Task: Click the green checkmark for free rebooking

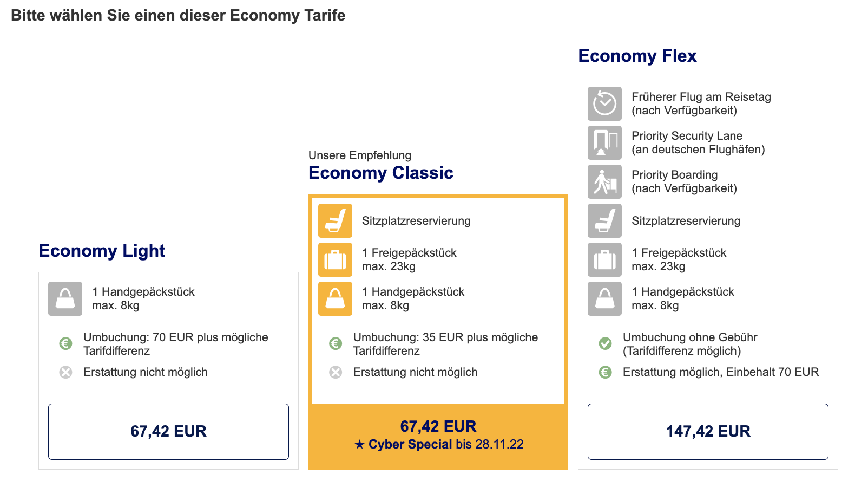Action: tap(605, 343)
